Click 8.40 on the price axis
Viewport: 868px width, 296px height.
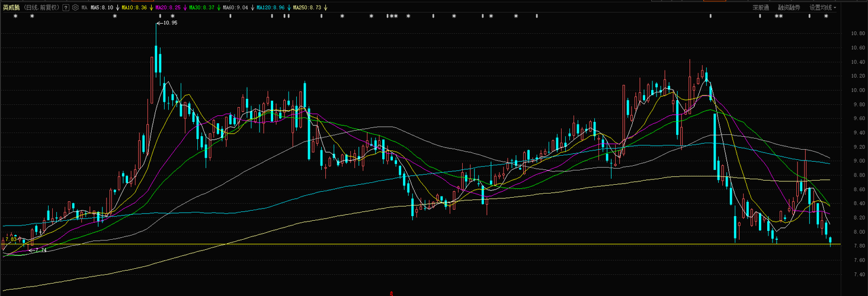[x=859, y=204]
